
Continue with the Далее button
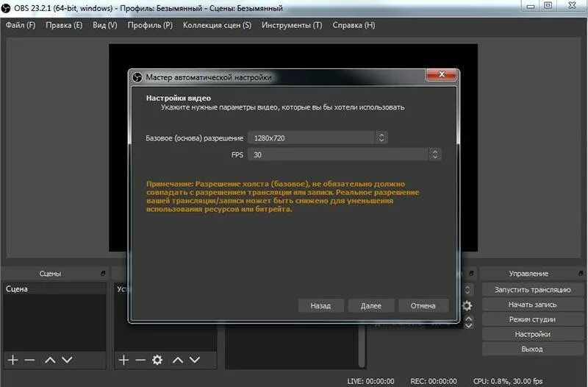point(371,305)
